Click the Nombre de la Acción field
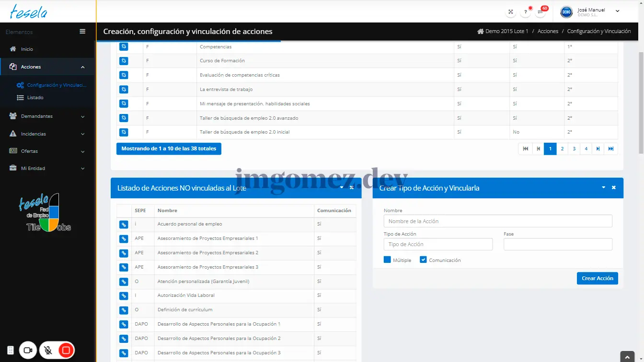 497,221
